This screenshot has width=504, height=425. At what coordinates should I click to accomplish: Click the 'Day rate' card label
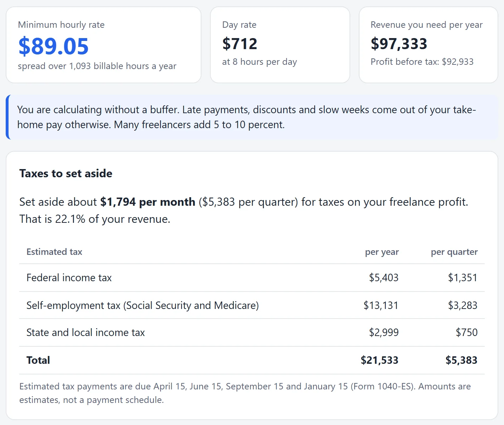pos(239,25)
